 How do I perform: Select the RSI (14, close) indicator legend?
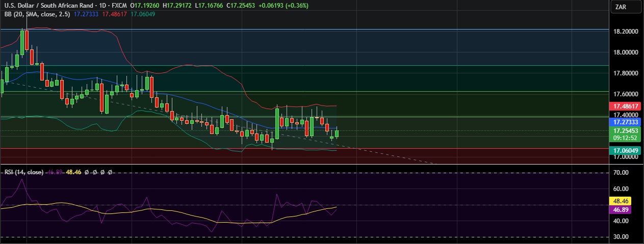(x=23, y=173)
